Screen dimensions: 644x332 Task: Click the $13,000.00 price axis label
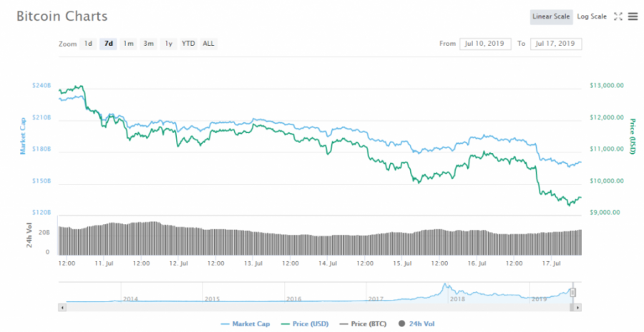tap(607, 85)
